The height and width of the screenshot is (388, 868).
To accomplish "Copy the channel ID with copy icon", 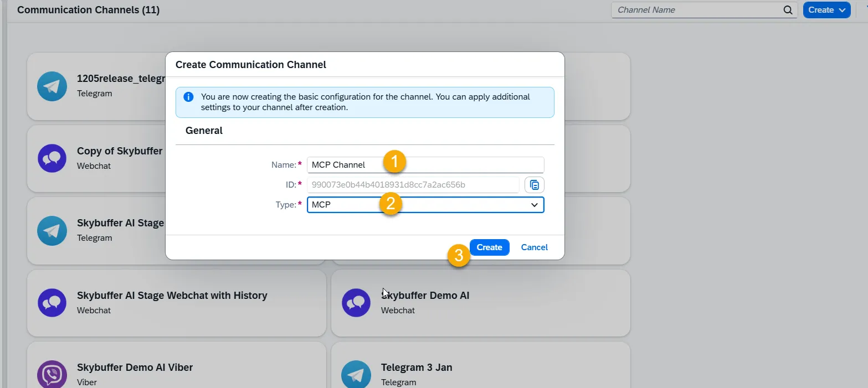I will [535, 185].
